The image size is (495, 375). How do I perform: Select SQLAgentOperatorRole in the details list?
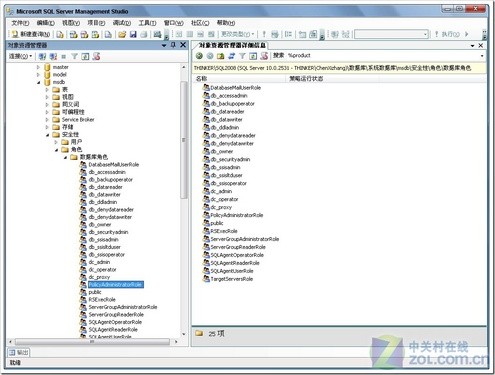point(237,255)
